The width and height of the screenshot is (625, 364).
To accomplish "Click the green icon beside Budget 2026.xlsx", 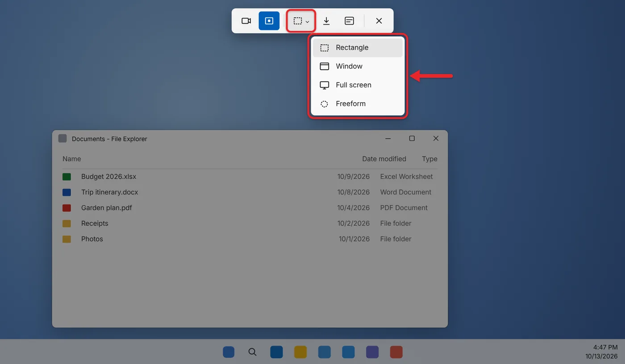I will click(x=67, y=177).
